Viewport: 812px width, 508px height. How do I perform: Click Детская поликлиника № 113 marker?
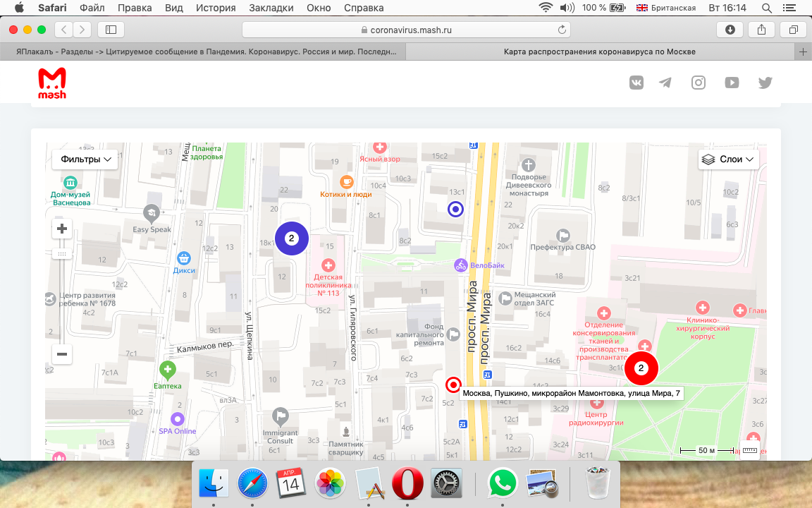click(x=328, y=265)
